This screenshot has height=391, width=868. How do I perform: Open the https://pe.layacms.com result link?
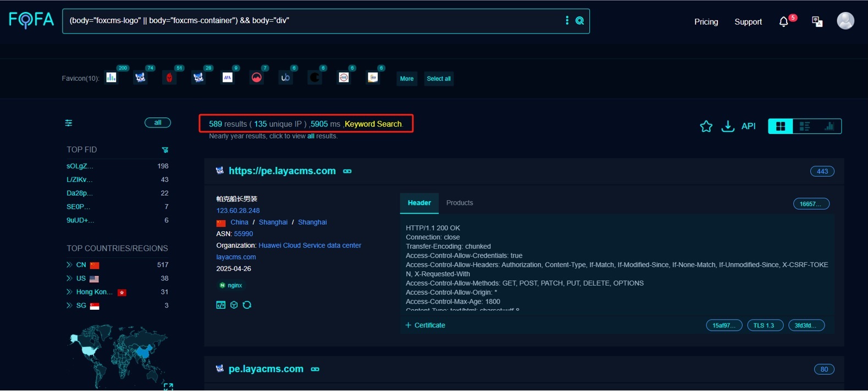coord(282,171)
